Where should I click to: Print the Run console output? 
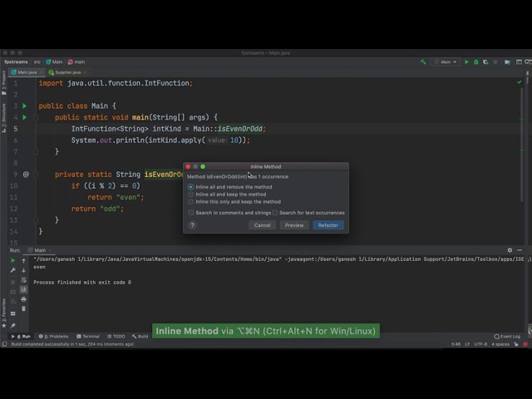(x=23, y=299)
